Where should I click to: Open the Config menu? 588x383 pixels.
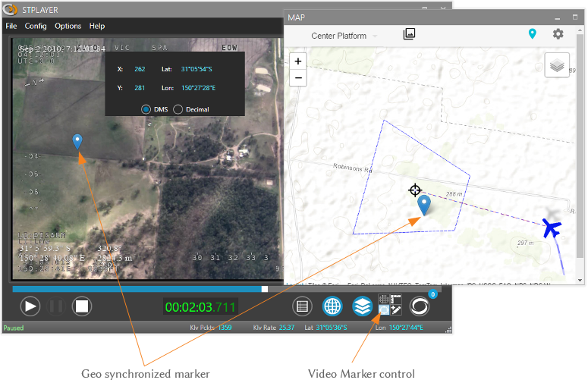click(36, 26)
